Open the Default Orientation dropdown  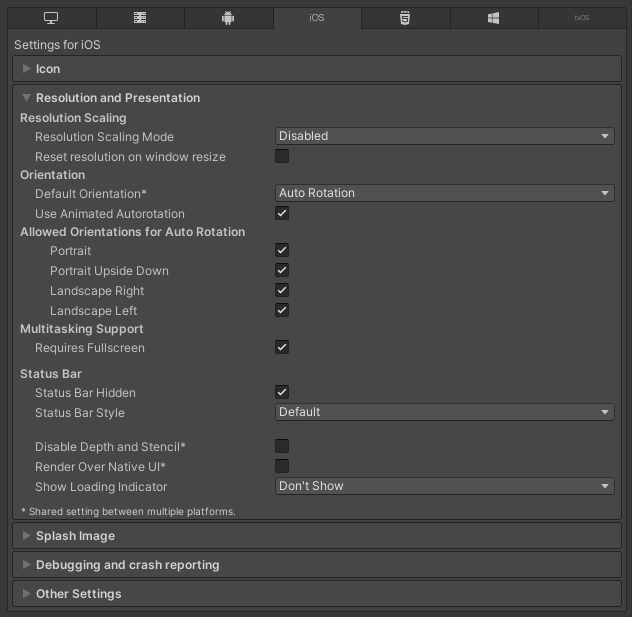(445, 193)
